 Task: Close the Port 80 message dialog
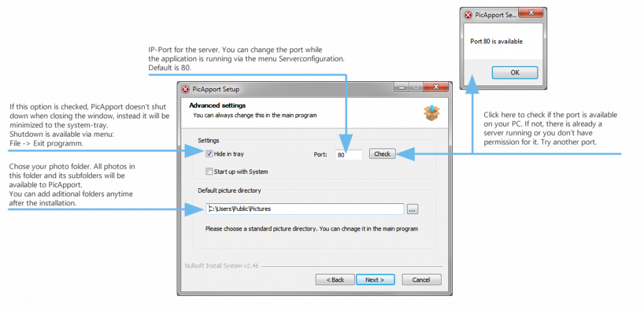(x=530, y=13)
